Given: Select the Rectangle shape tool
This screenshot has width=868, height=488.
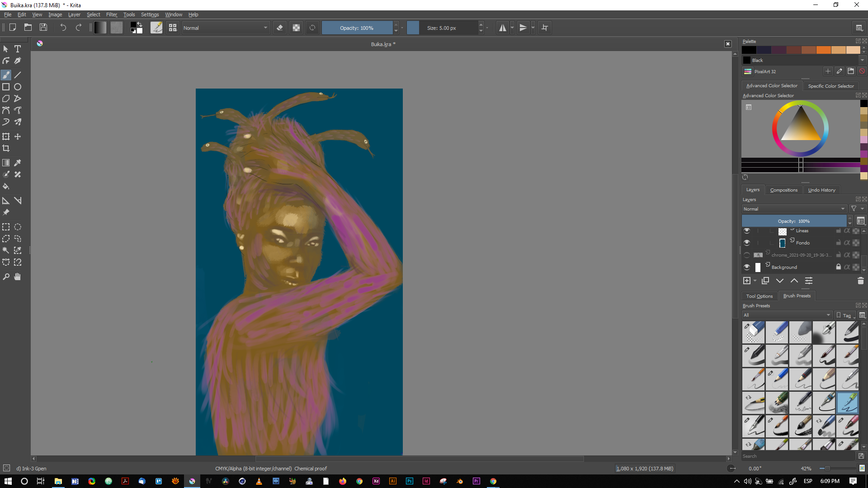Looking at the screenshot, I should click(x=6, y=87).
